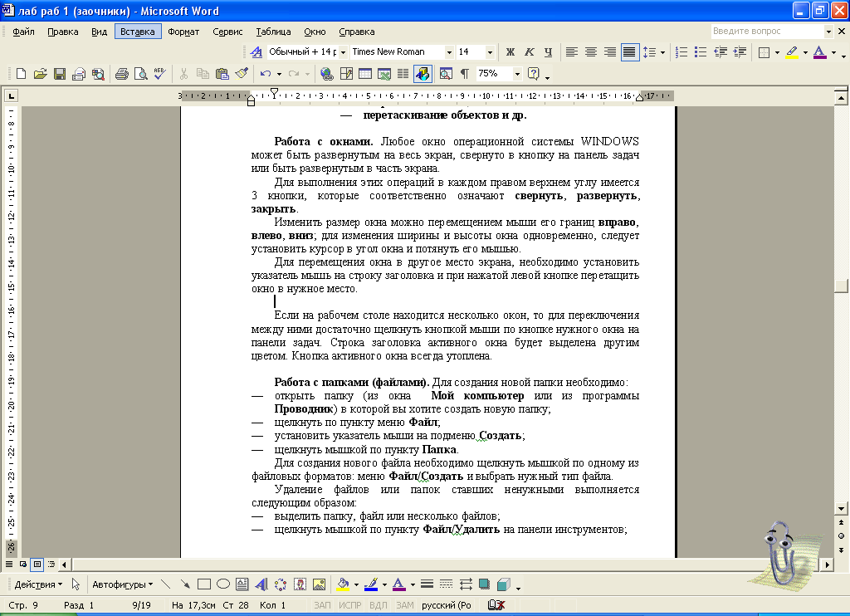Insert a hyperlink with the globe icon
Screen dimensions: 850x616
tap(326, 74)
